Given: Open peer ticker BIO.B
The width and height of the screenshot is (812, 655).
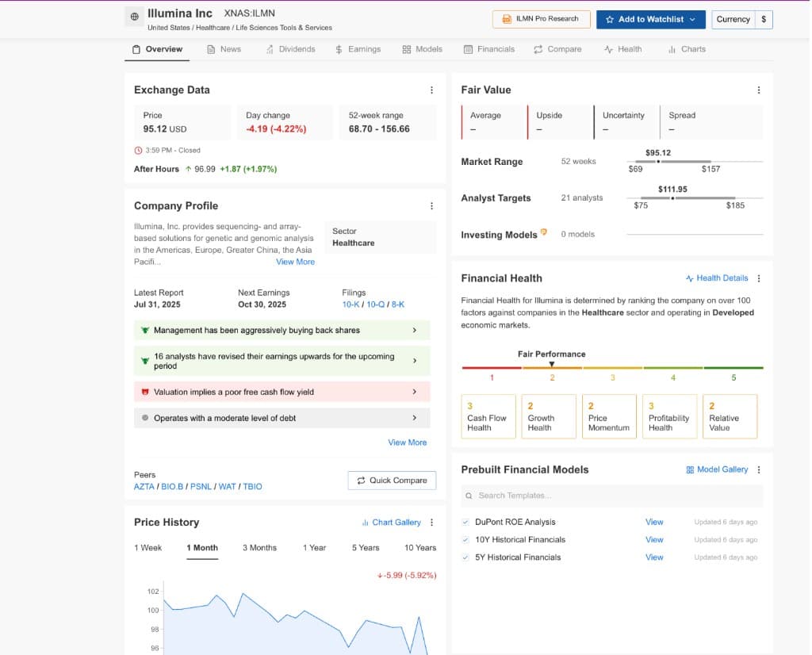Looking at the screenshot, I should pos(172,487).
